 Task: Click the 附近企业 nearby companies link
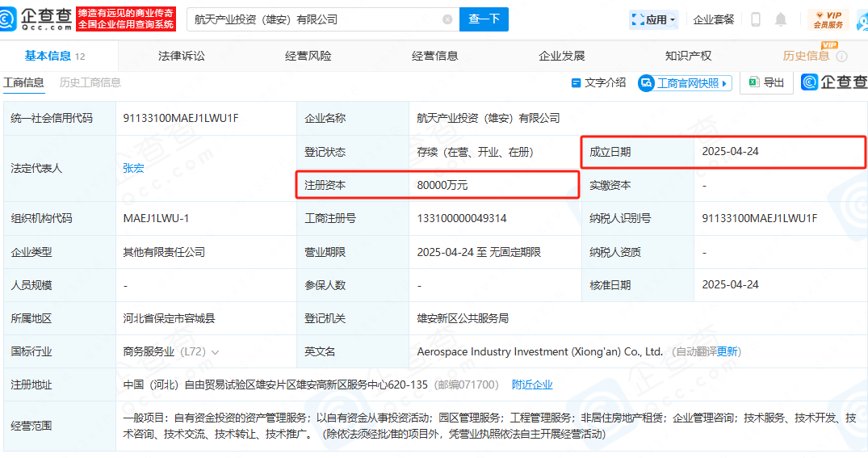(x=532, y=384)
